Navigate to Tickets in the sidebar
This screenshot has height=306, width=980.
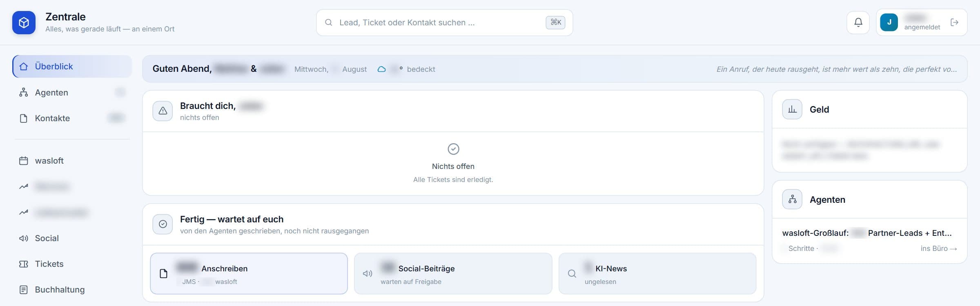click(x=72, y=264)
